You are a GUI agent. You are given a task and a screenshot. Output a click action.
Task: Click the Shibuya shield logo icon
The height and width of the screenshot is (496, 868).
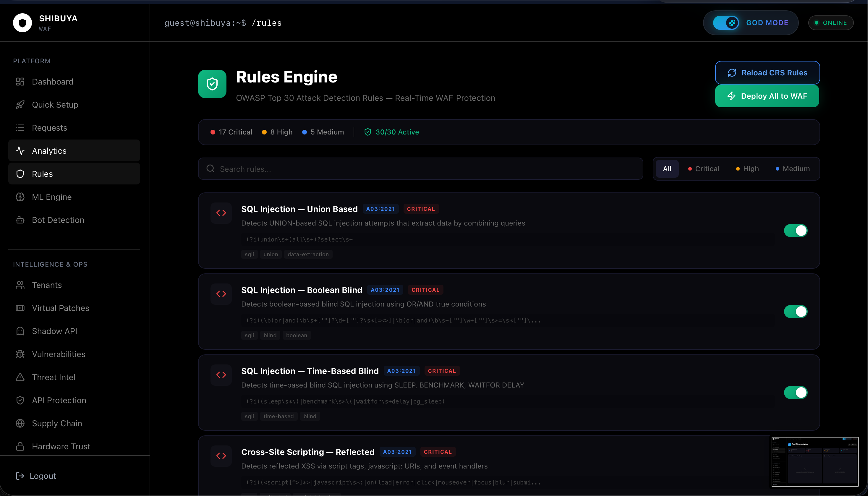coord(22,23)
